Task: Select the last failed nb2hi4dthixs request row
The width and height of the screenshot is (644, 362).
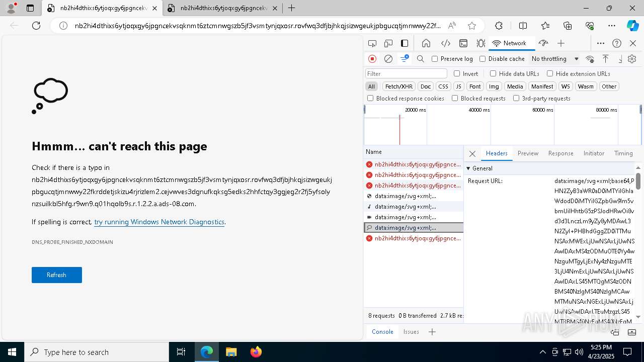Action: 413,238
